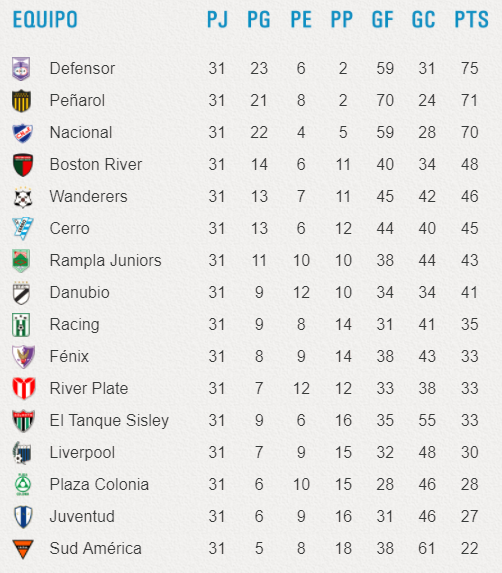Select the Boston River crest icon

(x=23, y=165)
